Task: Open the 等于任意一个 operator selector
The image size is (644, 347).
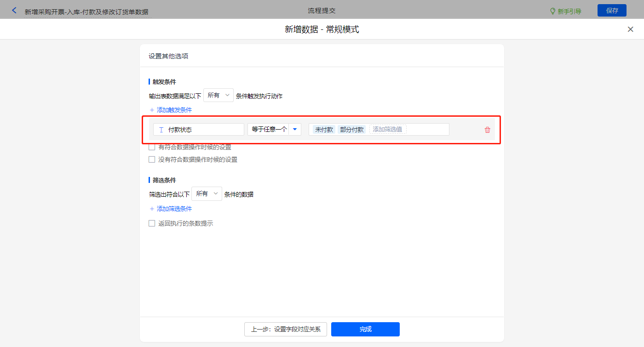Action: (269, 130)
